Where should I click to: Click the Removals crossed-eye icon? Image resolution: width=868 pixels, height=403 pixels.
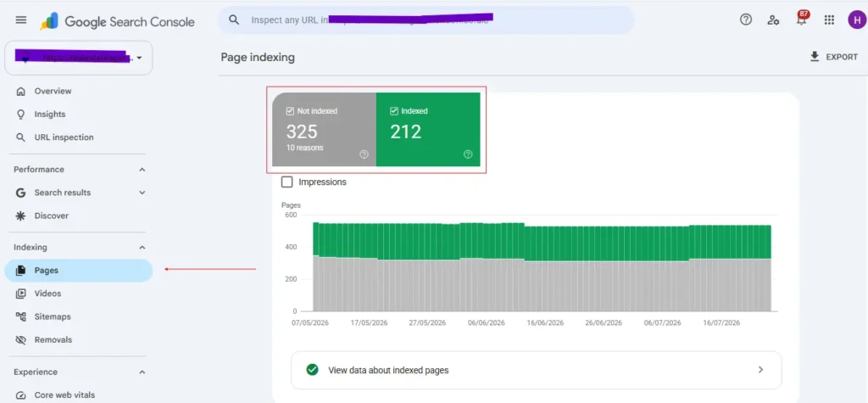[21, 340]
